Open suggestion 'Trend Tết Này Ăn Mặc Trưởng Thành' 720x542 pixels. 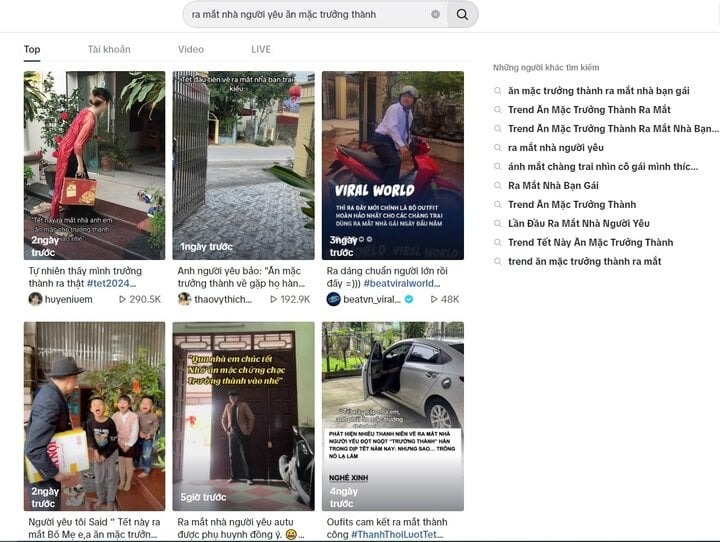[591, 243]
